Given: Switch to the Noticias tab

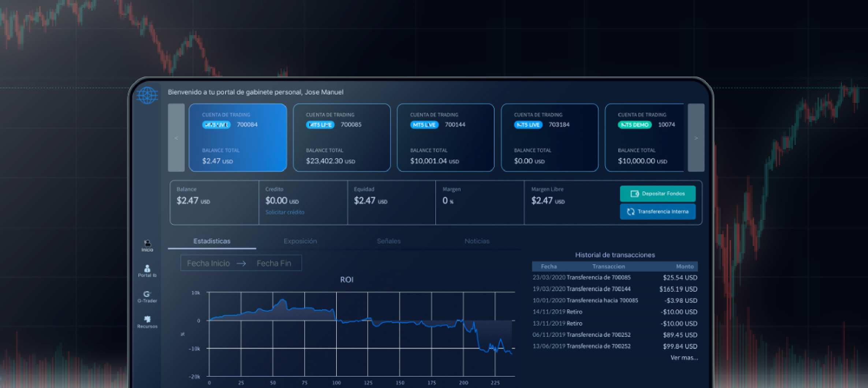Looking at the screenshot, I should pyautogui.click(x=477, y=241).
